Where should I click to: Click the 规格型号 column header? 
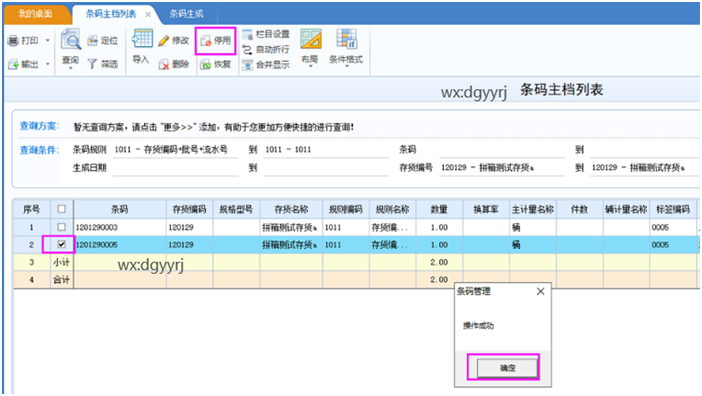236,209
